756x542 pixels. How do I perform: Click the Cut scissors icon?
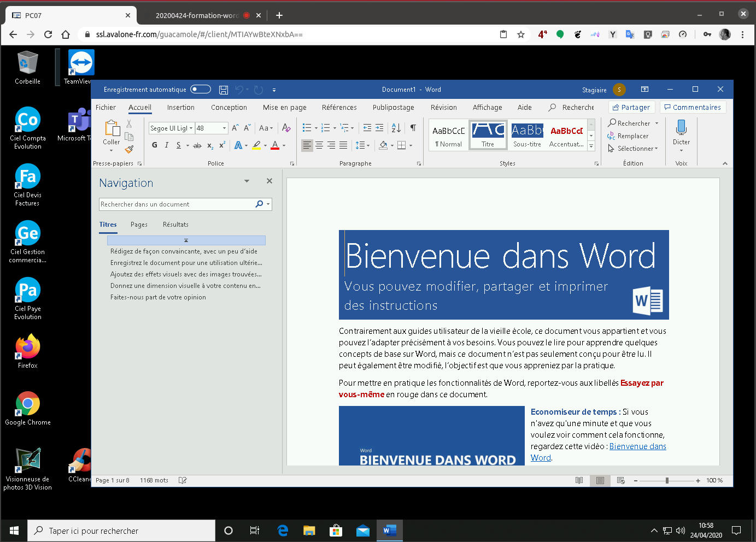pos(129,124)
